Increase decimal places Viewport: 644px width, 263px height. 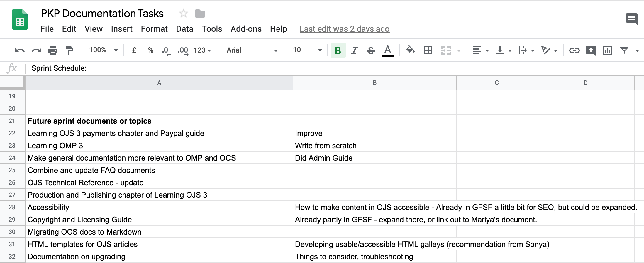coord(183,51)
